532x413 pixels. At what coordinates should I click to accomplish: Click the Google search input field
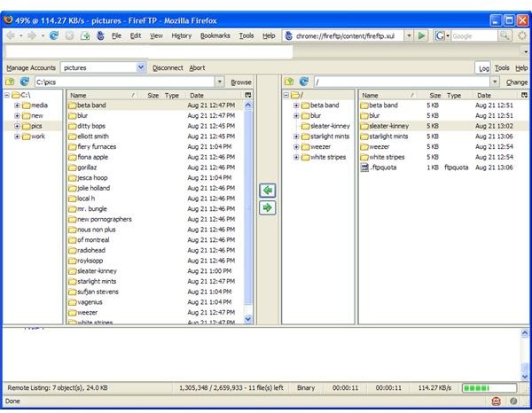pyautogui.click(x=474, y=35)
